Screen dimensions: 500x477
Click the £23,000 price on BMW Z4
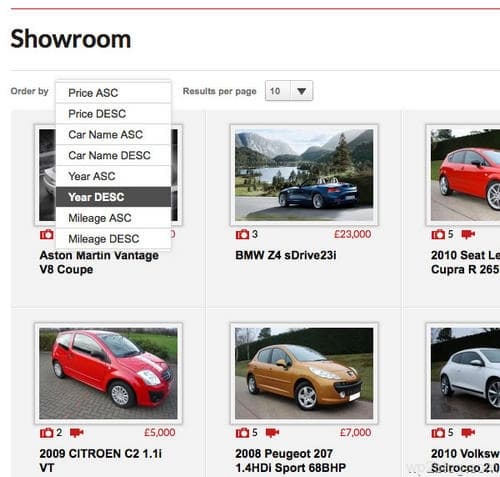tap(353, 234)
